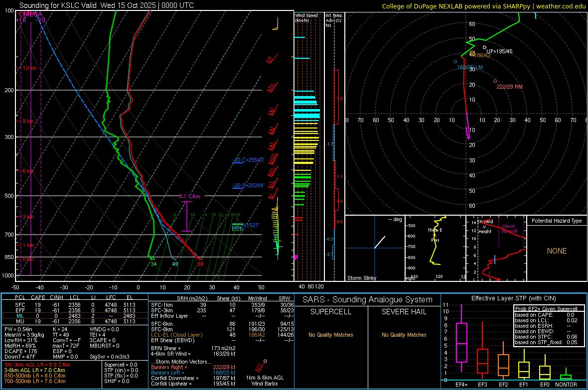The height and width of the screenshot is (390, 588).
Task: Click the Sfc-3km AGL LR = 8.9 C/km line
Action: pyautogui.click(x=37, y=365)
